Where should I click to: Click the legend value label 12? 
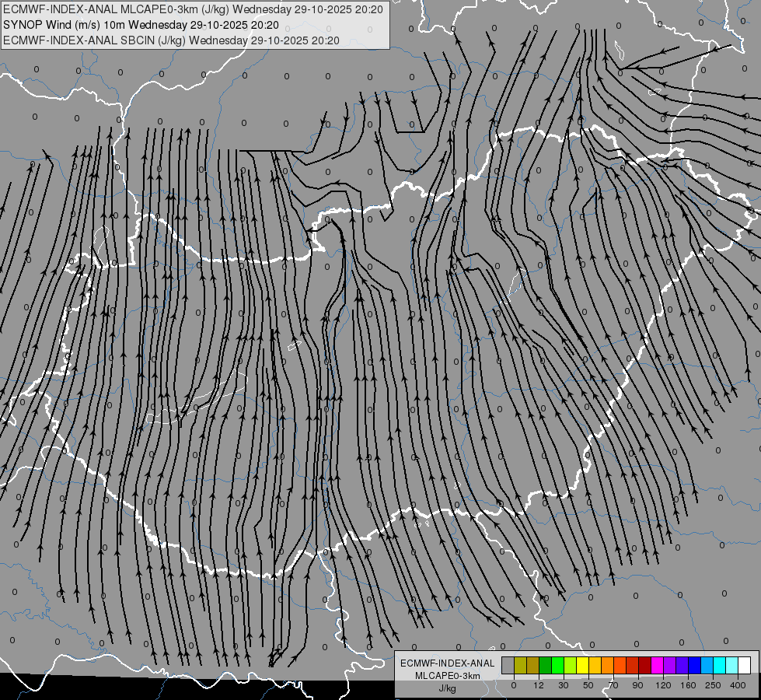539,685
